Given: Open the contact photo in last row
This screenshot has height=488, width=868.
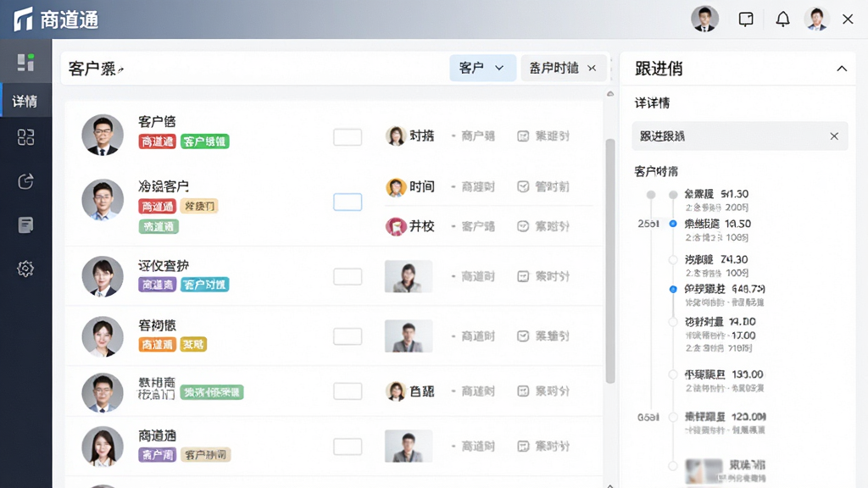Looking at the screenshot, I should click(x=409, y=446).
